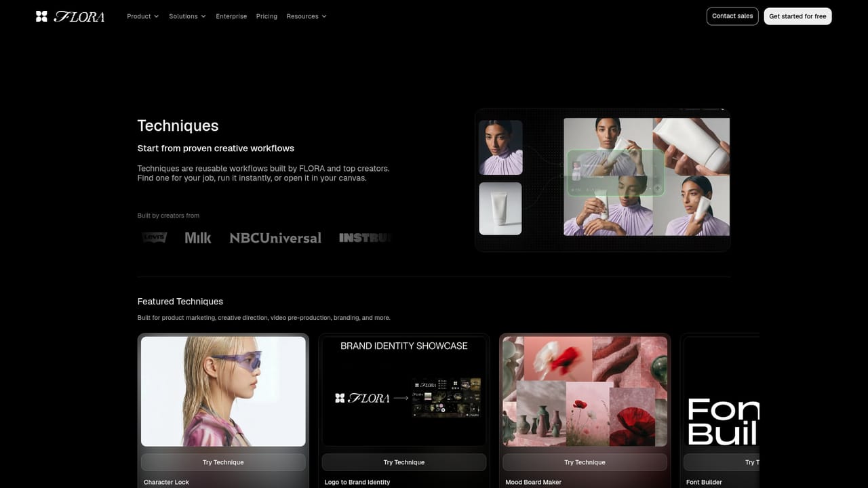Click the Techniques page heading
The height and width of the screenshot is (488, 868).
(178, 125)
